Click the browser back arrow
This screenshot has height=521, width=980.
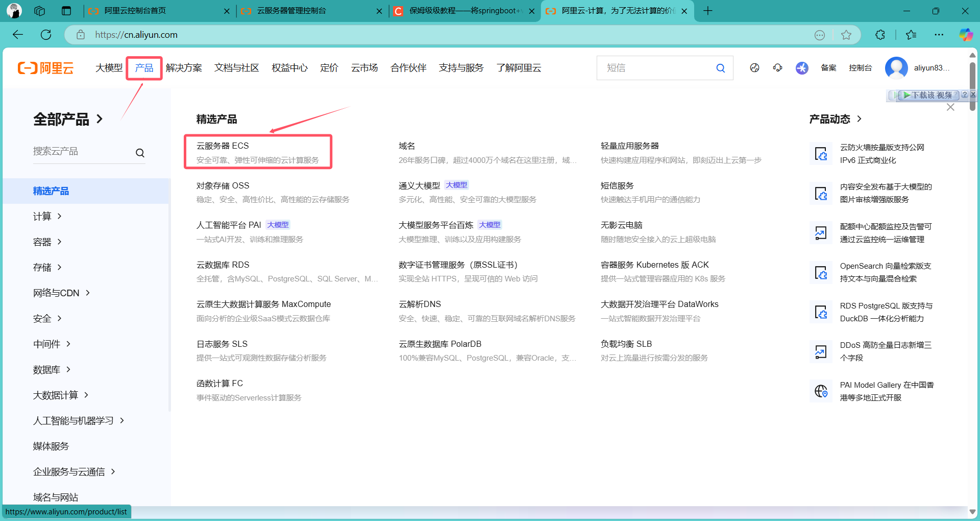pyautogui.click(x=18, y=35)
